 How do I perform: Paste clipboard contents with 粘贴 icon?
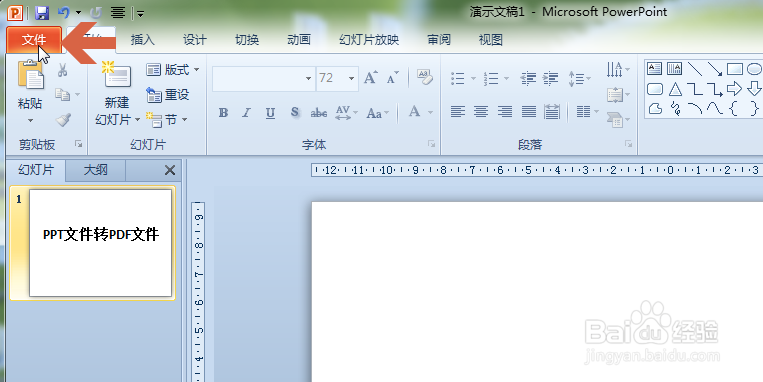pos(30,75)
